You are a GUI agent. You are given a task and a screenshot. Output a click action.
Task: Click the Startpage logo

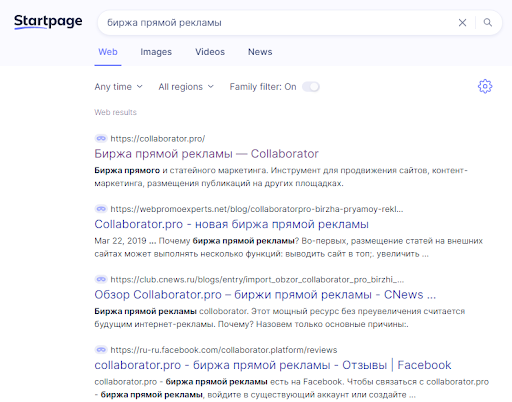point(48,22)
